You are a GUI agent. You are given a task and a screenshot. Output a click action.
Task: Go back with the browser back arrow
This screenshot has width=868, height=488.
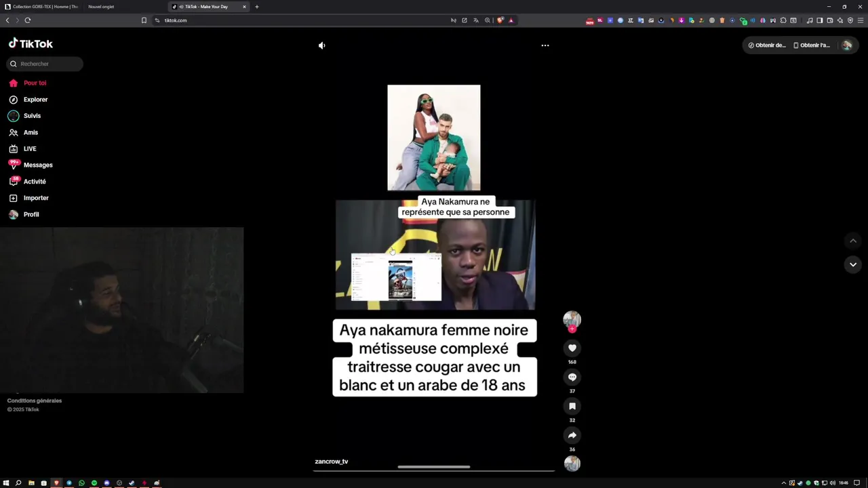[7, 20]
